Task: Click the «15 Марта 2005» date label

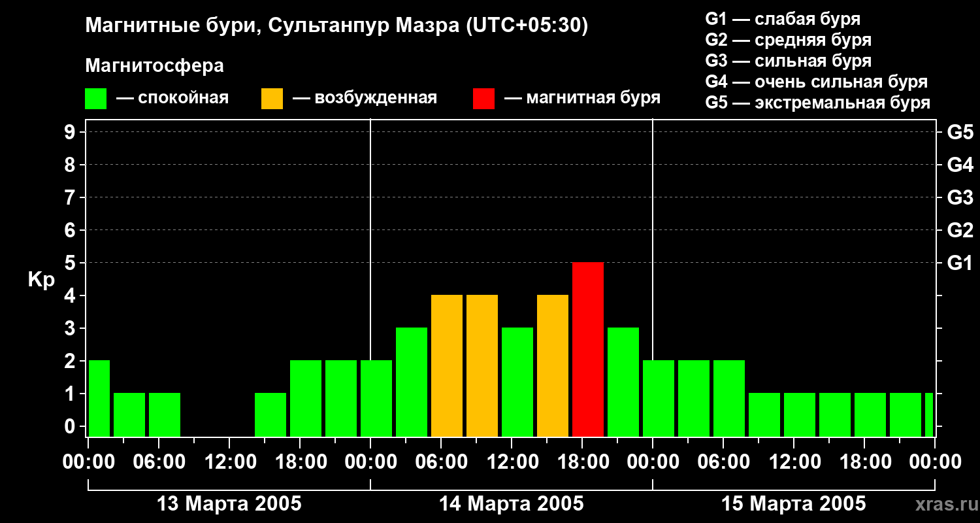Action: click(x=793, y=504)
